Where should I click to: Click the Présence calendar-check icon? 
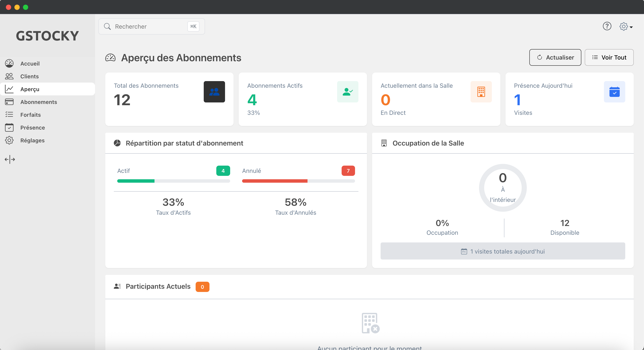click(x=9, y=127)
